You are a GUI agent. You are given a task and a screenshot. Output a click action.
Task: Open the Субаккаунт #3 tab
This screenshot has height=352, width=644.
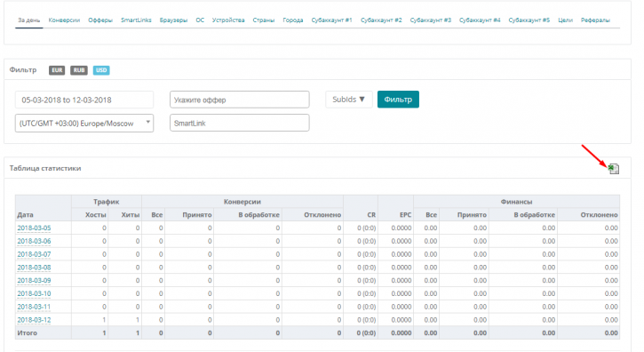tap(431, 20)
